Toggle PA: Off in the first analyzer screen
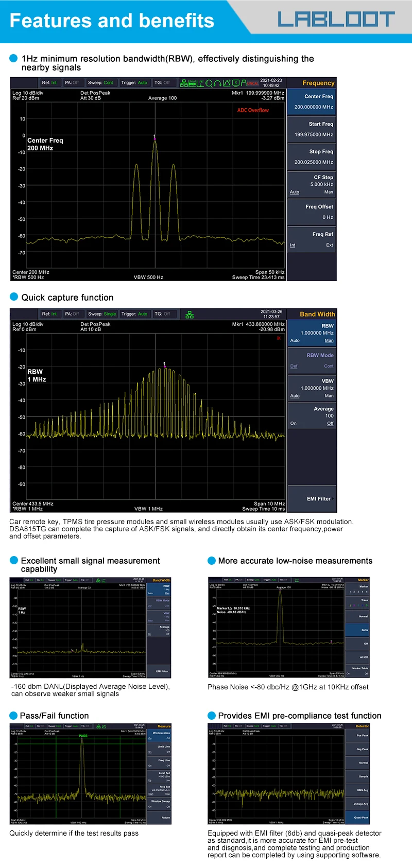This screenshot has width=412, height=868. point(72,83)
